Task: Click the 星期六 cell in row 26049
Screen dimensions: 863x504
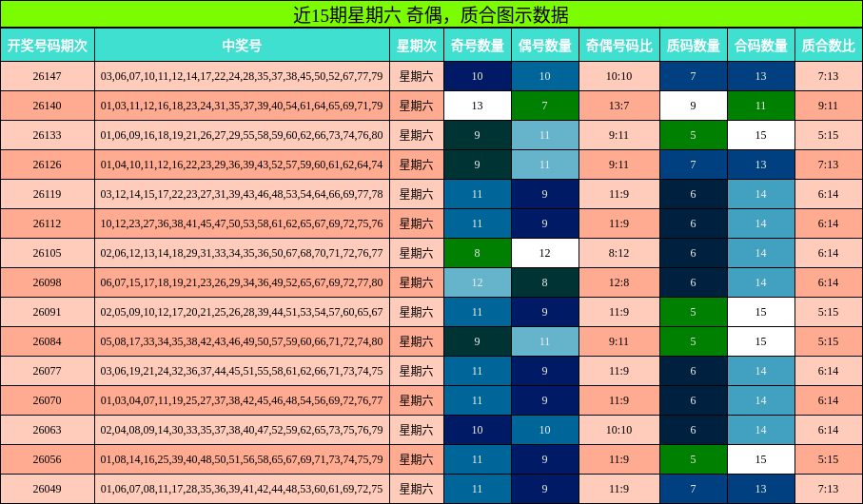Action: pyautogui.click(x=417, y=489)
